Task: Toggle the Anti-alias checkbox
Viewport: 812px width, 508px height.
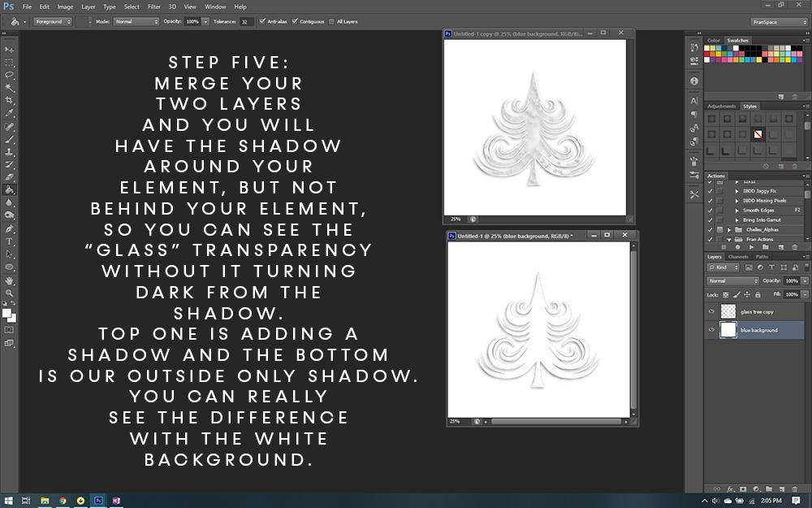Action: (x=262, y=22)
